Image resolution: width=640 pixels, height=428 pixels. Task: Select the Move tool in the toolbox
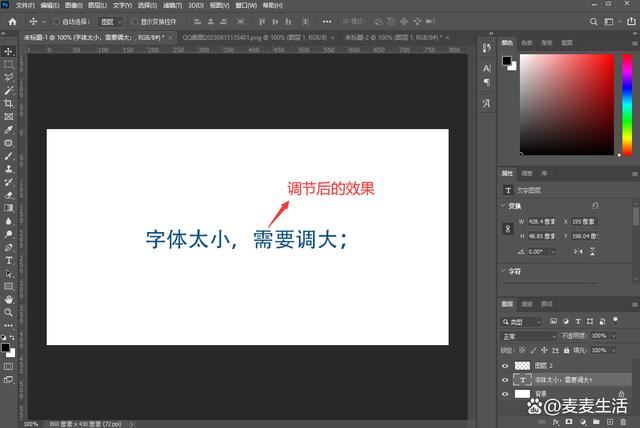click(8, 51)
